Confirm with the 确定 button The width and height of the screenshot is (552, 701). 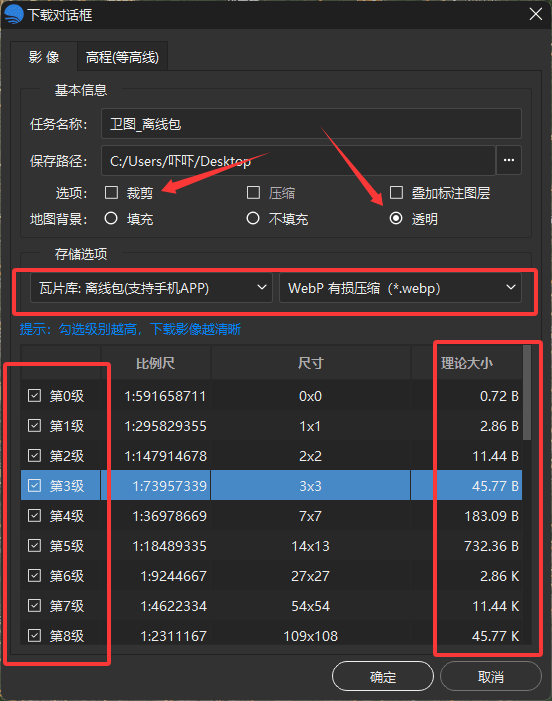click(x=383, y=676)
